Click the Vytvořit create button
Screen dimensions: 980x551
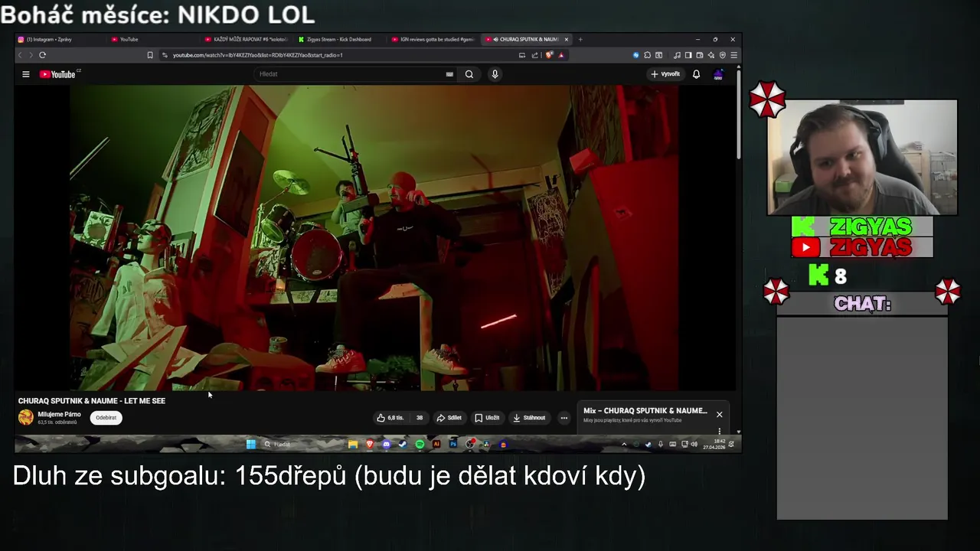(x=665, y=74)
